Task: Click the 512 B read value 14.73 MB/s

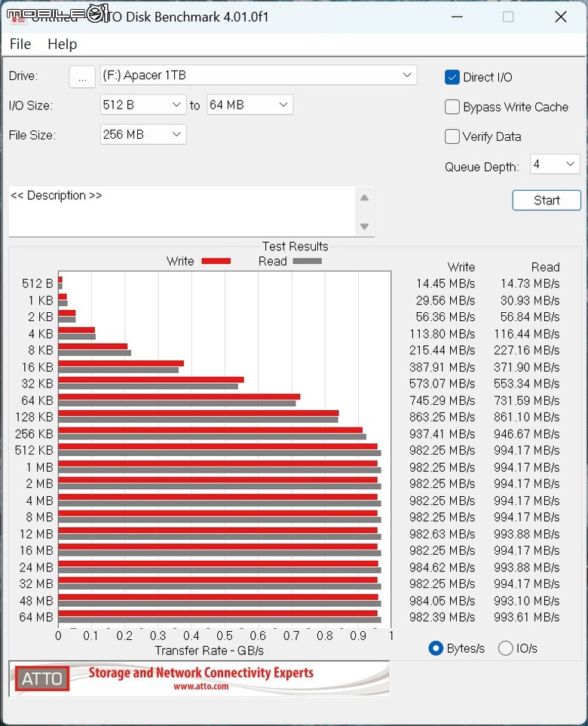Action: click(x=530, y=283)
